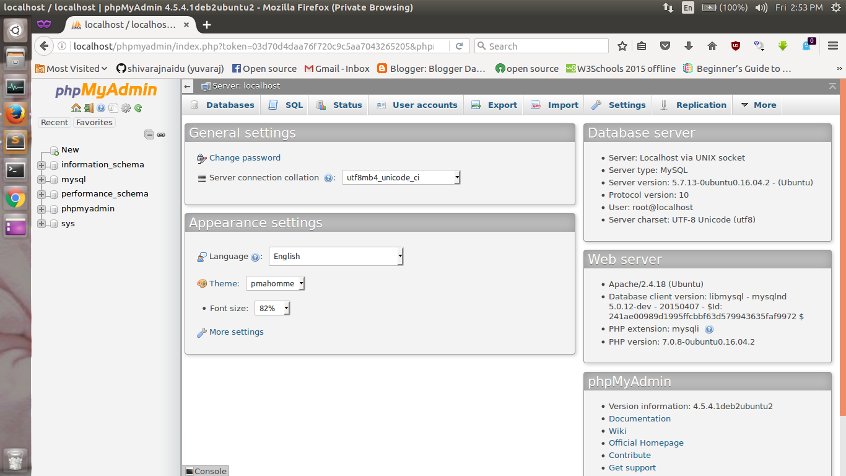Open Terminal from the Ubuntu launcher

click(x=15, y=171)
